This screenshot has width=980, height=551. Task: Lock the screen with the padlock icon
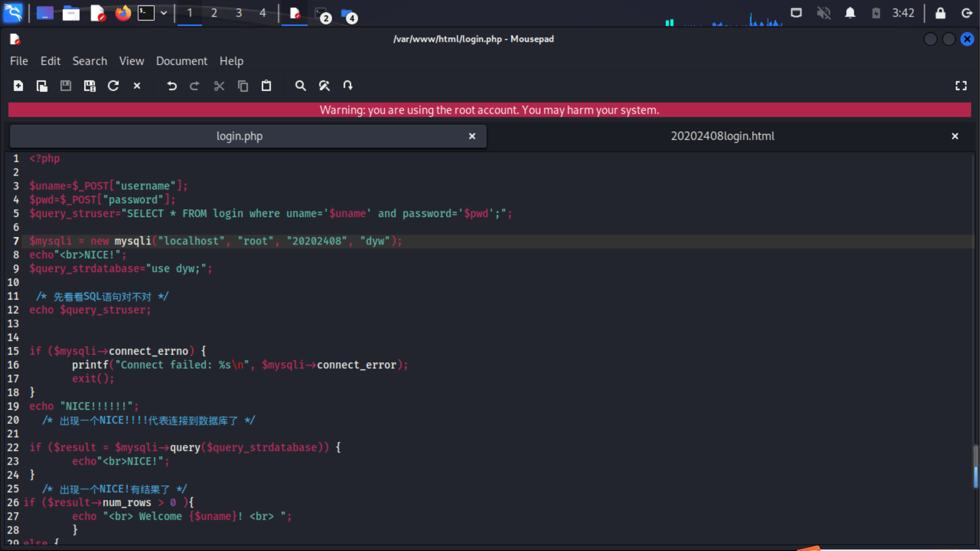pyautogui.click(x=940, y=13)
